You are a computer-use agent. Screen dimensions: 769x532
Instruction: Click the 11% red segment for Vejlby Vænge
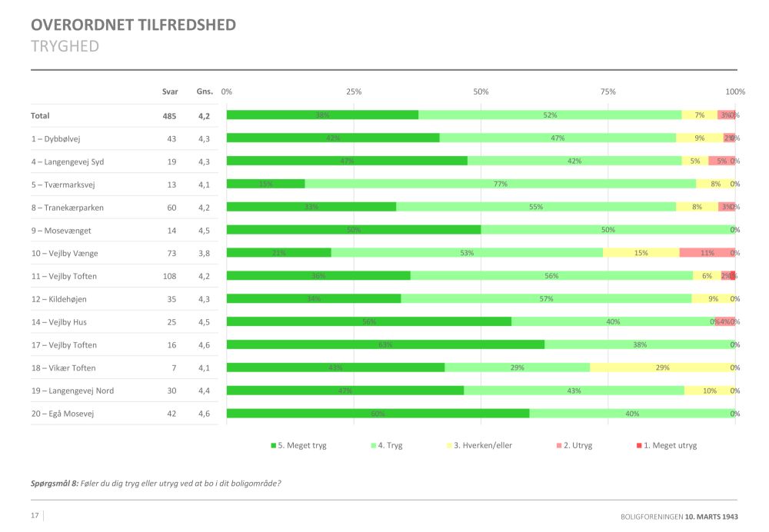coord(707,253)
